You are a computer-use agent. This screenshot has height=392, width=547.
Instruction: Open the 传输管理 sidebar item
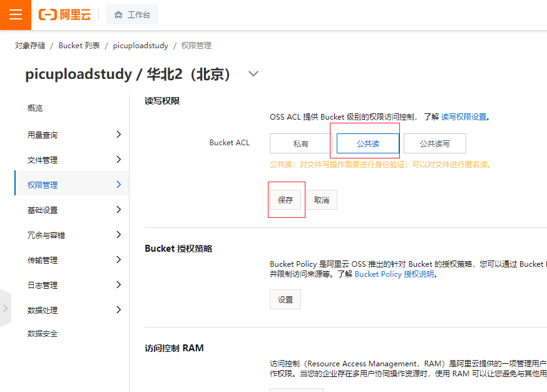[42, 260]
